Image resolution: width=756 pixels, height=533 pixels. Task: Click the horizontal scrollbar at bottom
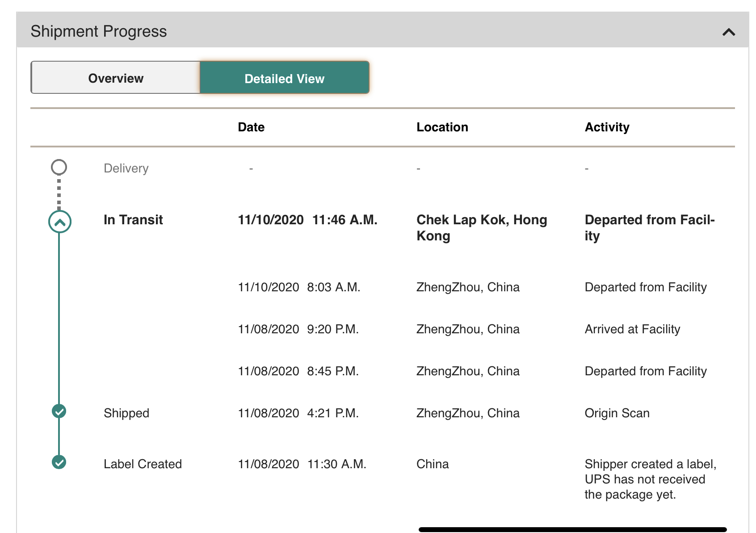(573, 529)
